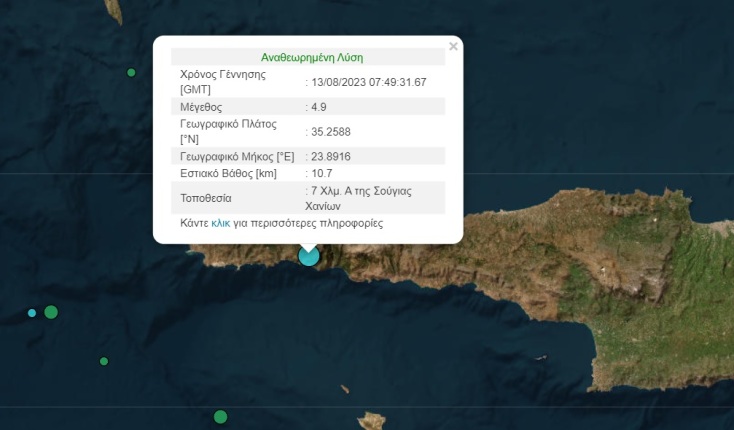The height and width of the screenshot is (430, 734).
Task: Click the origin time value 13/08/2023 07:49:31.67
Action: pyautogui.click(x=369, y=82)
